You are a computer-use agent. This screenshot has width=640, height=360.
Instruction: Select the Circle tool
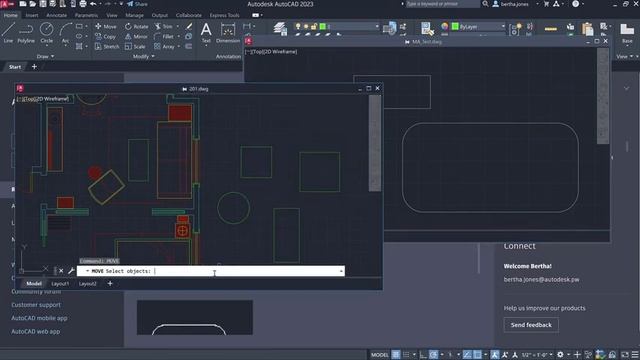47,33
